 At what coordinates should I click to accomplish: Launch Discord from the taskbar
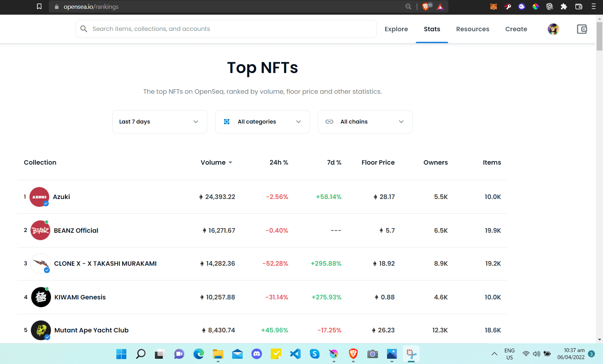click(257, 354)
